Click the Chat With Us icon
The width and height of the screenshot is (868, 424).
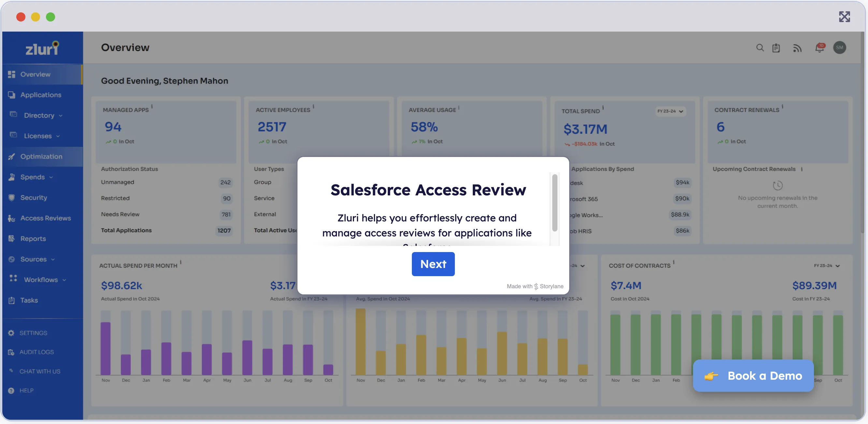(x=11, y=371)
